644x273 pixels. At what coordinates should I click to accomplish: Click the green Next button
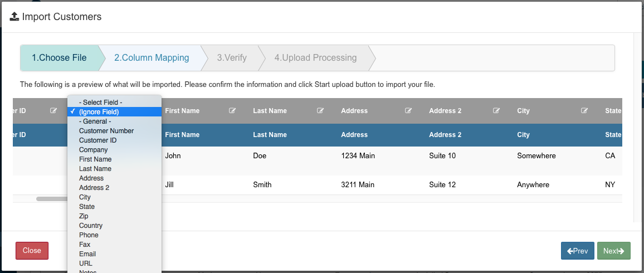click(613, 251)
